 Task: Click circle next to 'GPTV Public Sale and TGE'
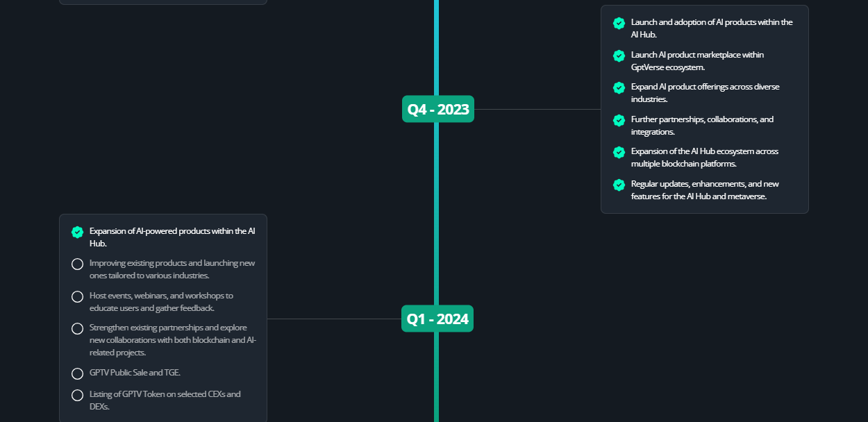(78, 373)
